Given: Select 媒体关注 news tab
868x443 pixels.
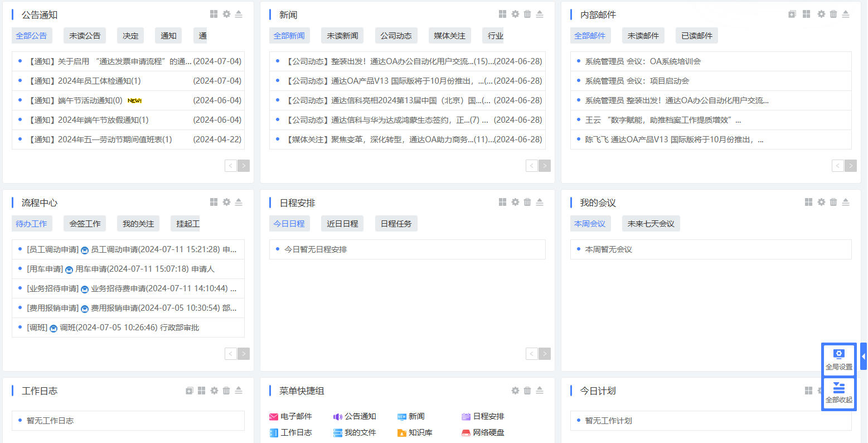Looking at the screenshot, I should click(x=449, y=36).
